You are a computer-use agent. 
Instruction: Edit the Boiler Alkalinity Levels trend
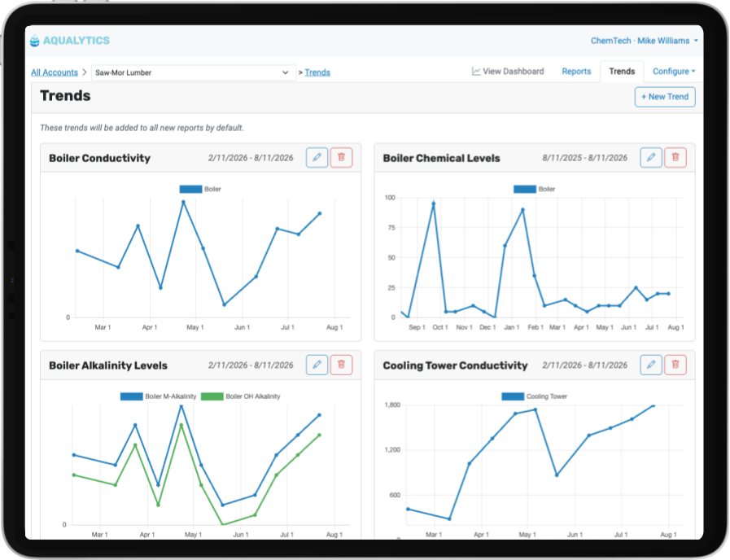coord(317,365)
